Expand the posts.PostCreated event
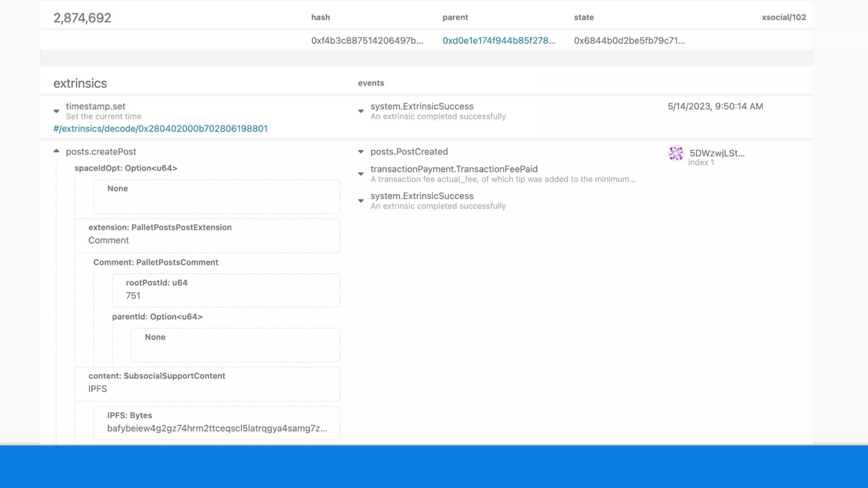Viewport: 868px width, 488px height. (x=361, y=152)
